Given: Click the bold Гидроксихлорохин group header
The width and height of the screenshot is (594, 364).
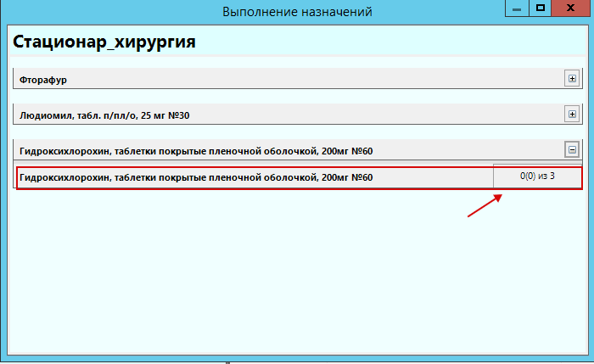Looking at the screenshot, I should click(297, 150).
